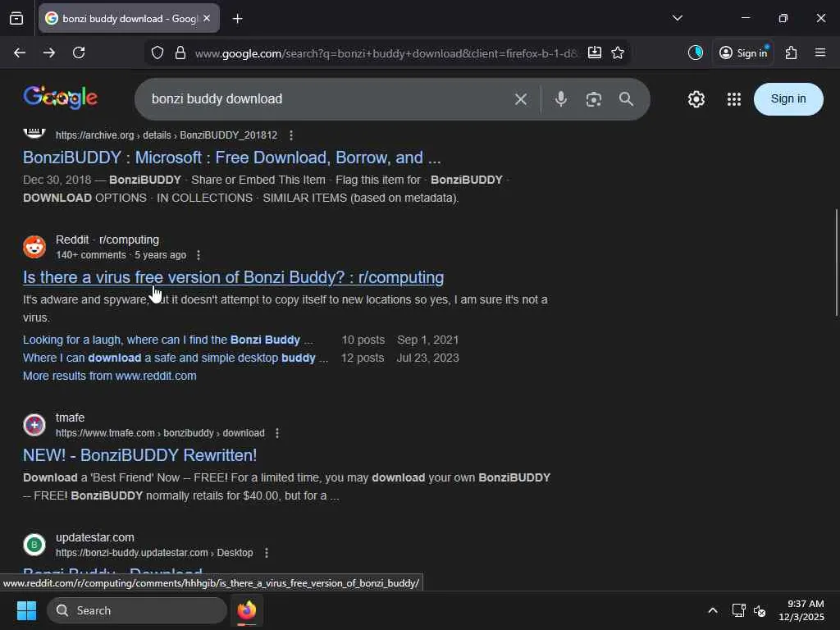Click More results from www.reddit.com

(109, 376)
